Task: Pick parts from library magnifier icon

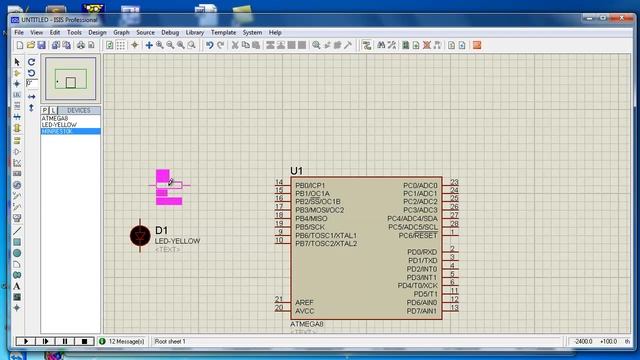Action: click(316, 45)
